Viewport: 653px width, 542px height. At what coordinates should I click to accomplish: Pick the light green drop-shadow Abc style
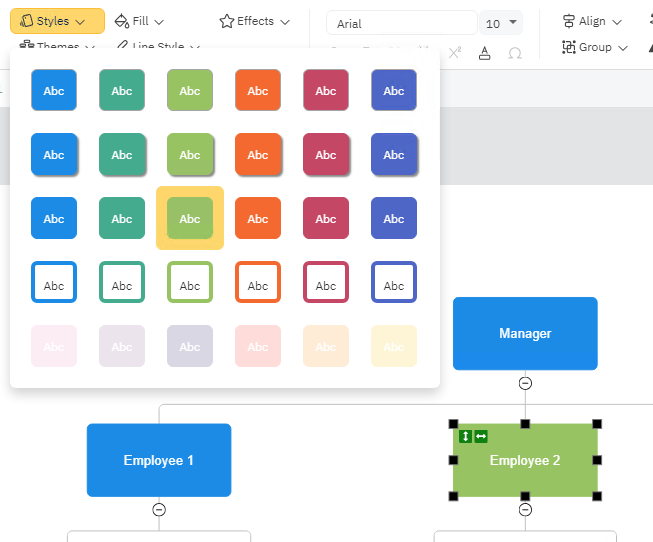tap(190, 154)
